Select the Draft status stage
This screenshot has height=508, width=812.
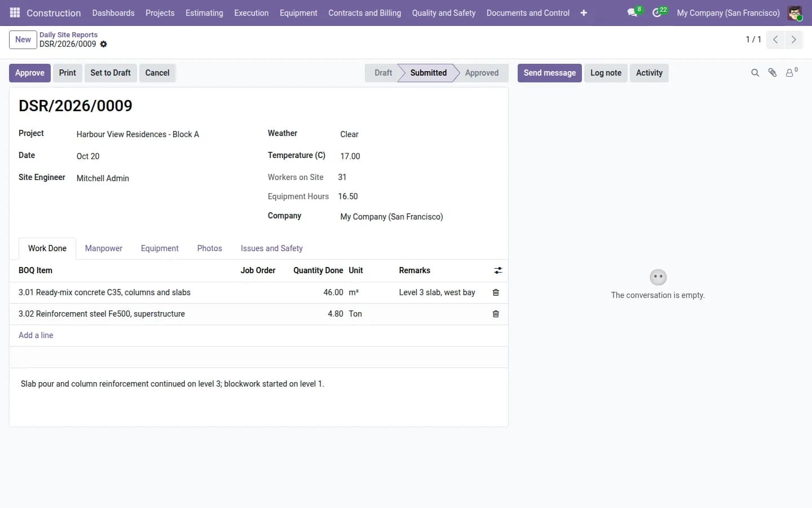(x=382, y=73)
